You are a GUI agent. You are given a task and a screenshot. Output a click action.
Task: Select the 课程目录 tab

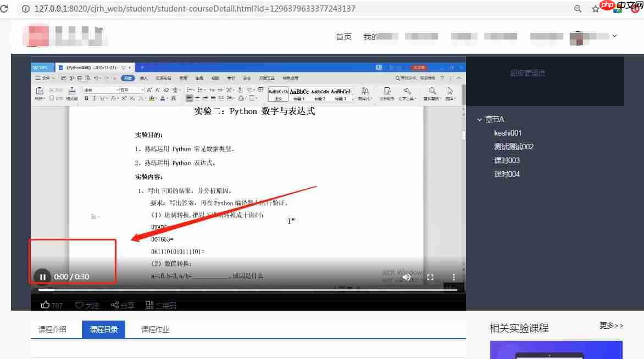point(104,329)
